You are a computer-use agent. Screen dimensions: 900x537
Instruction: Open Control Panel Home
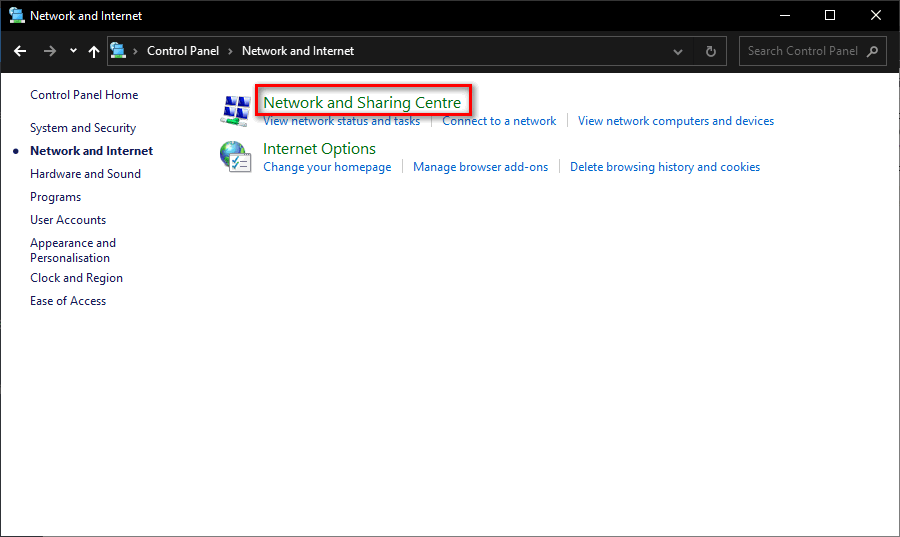84,95
